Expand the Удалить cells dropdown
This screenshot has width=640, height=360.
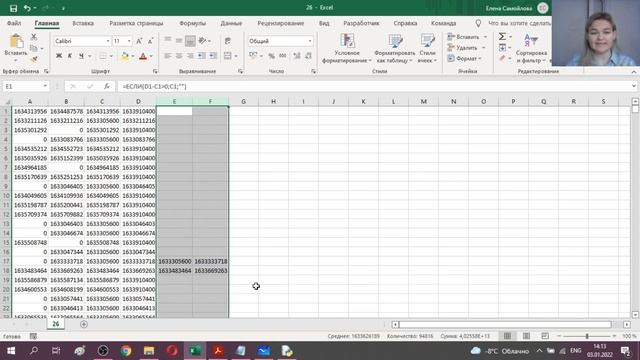coord(484,48)
